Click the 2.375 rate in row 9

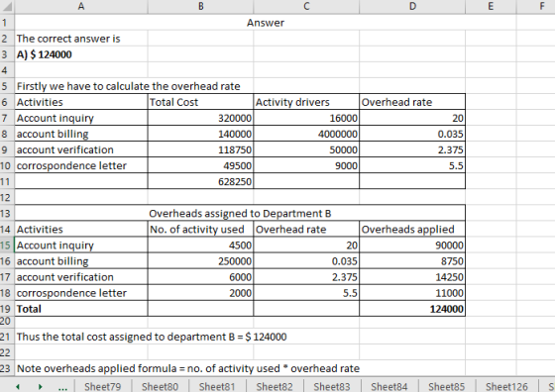(412, 149)
